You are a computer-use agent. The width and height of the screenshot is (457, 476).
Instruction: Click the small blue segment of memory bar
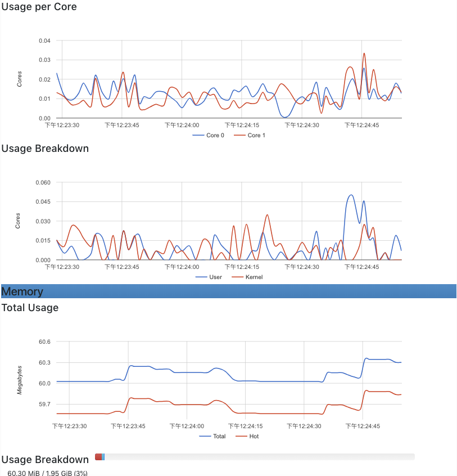pos(103,457)
